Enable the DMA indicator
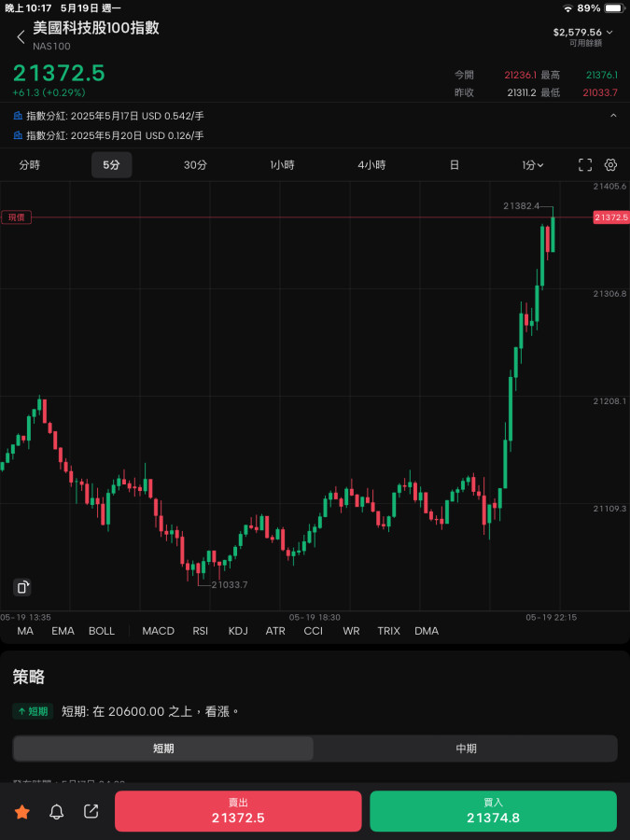Image resolution: width=630 pixels, height=840 pixels. [427, 631]
